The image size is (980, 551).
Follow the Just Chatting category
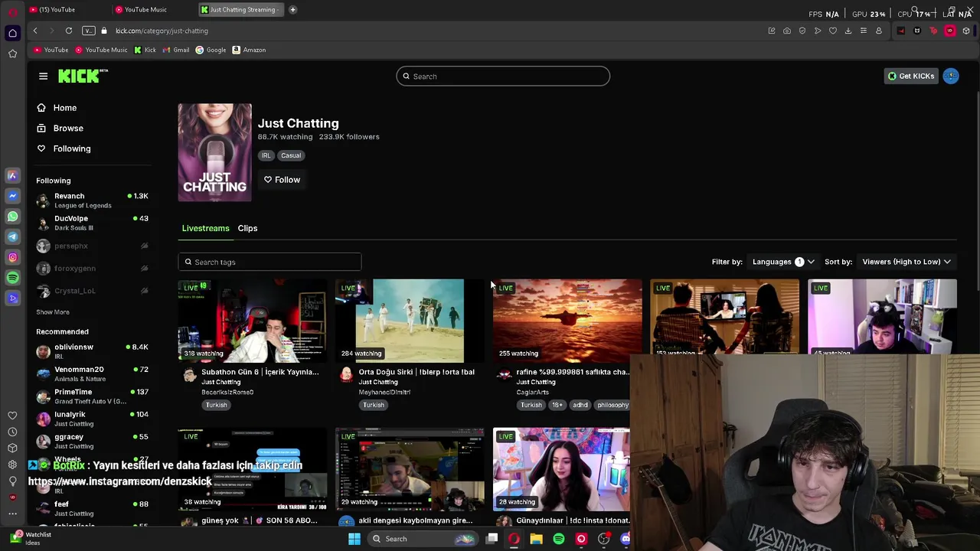pos(282,180)
